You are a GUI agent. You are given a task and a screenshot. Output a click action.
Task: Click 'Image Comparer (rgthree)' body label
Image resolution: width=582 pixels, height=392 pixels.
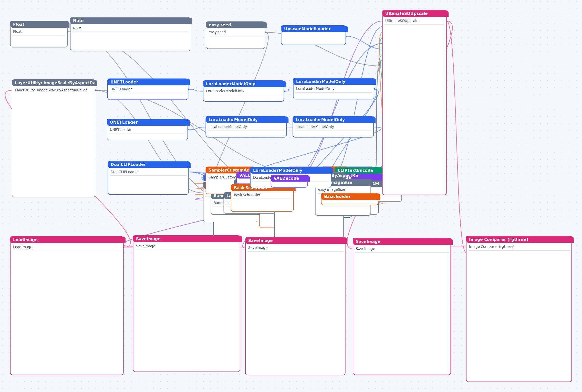pos(492,247)
